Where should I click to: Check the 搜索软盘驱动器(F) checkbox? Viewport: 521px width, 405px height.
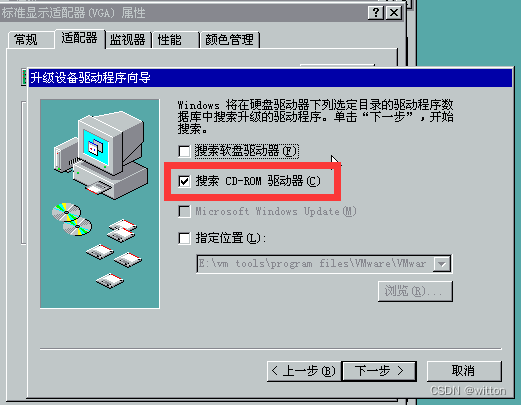184,151
